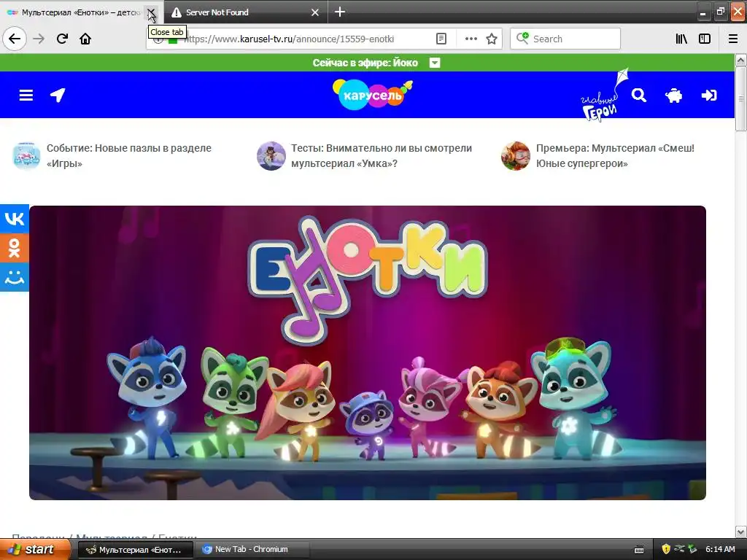747x560 pixels.
Task: Click page scrollbar down arrow
Action: (741, 532)
